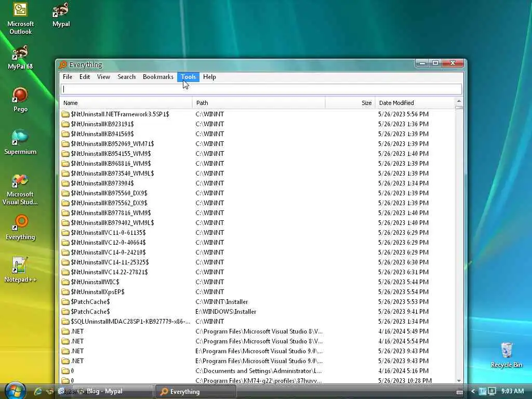Sort results by Name column header
The image size is (532, 399).
tap(126, 103)
